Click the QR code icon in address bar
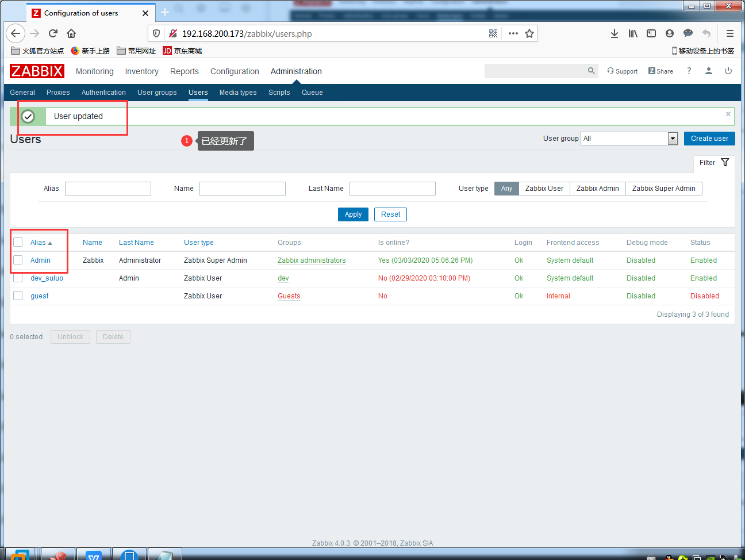The image size is (745, 560). point(493,33)
